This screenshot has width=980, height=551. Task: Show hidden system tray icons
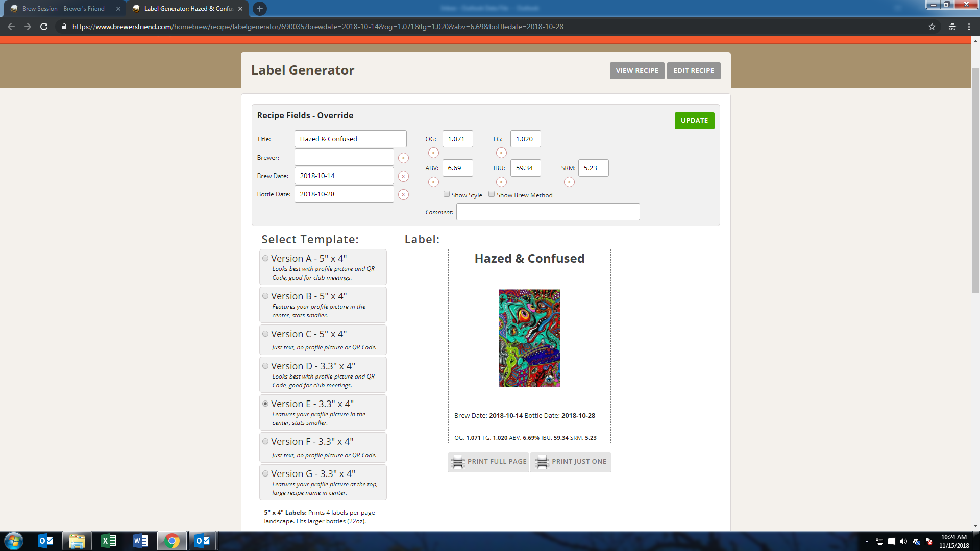[867, 541]
